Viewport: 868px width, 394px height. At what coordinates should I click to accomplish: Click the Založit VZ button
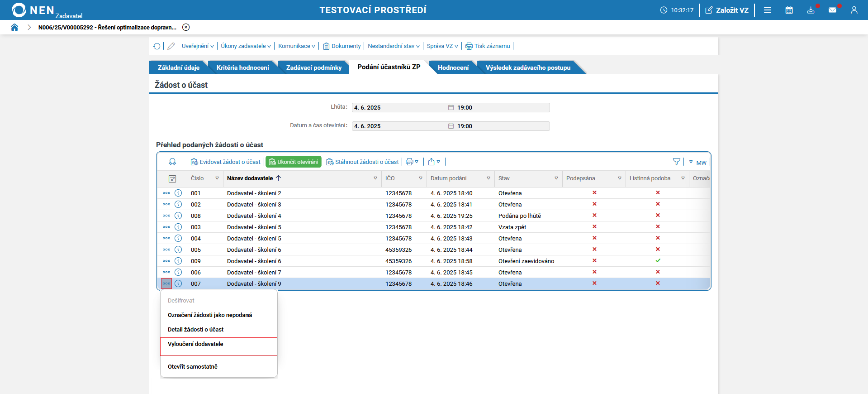tap(727, 10)
